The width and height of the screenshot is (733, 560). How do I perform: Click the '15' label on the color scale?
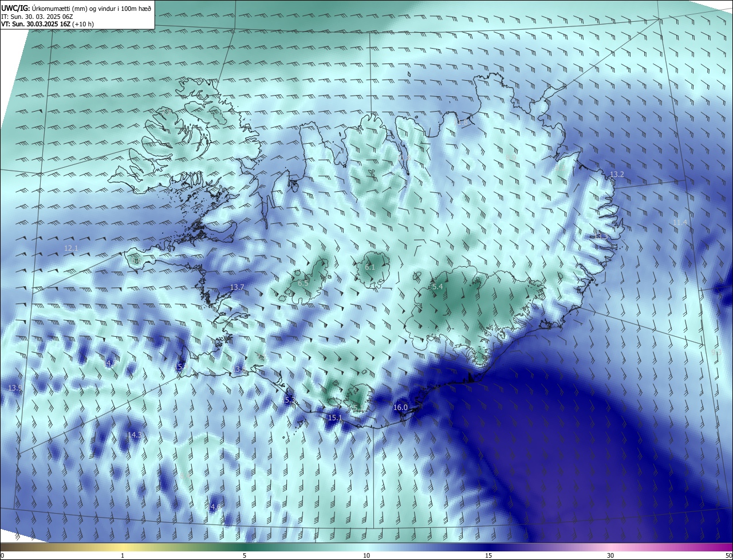coord(488,555)
